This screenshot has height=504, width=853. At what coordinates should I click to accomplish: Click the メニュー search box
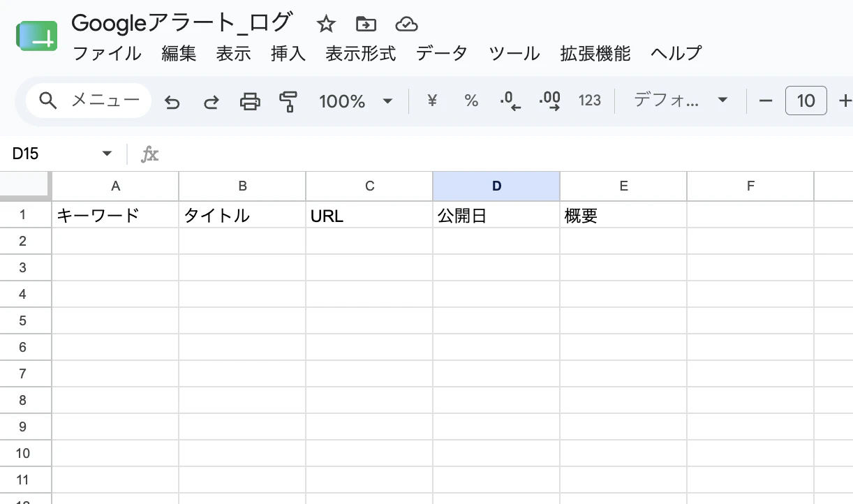(x=89, y=101)
